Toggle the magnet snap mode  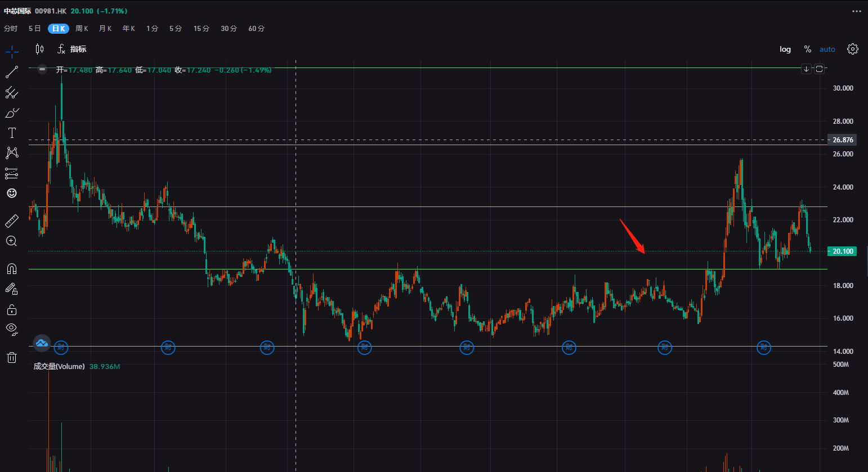[x=12, y=268]
